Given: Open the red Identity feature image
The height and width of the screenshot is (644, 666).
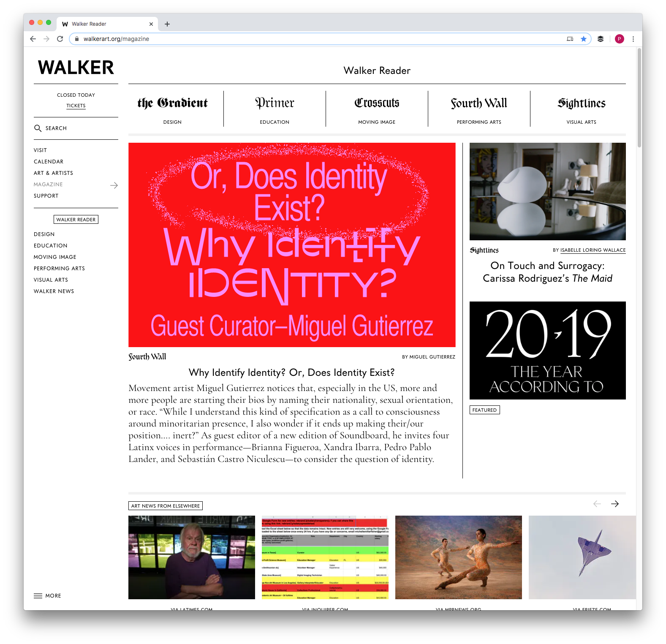Looking at the screenshot, I should [x=292, y=245].
